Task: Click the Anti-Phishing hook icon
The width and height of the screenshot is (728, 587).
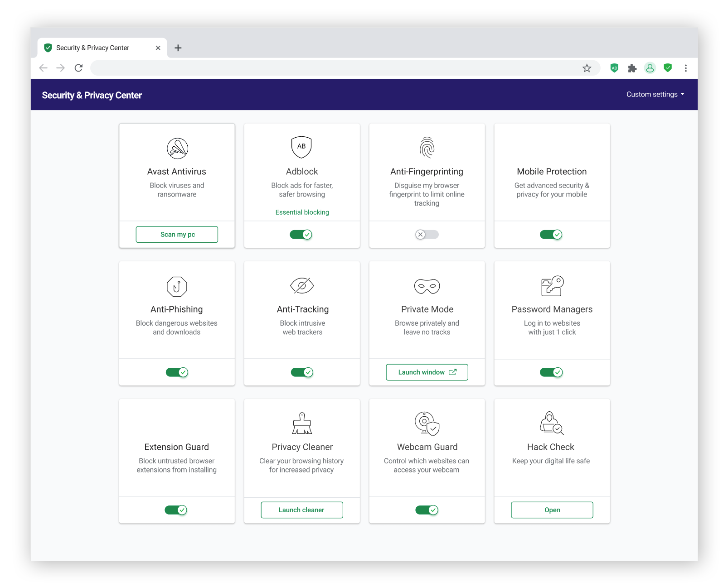Action: point(177,286)
